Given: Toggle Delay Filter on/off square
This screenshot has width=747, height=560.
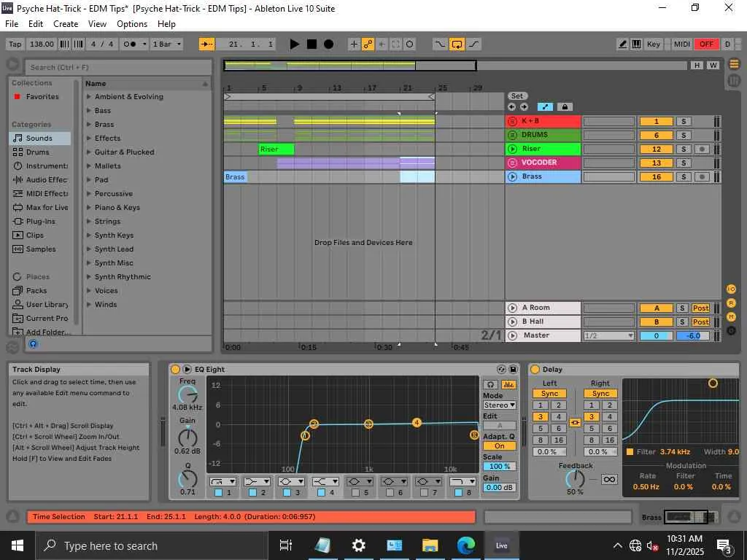Looking at the screenshot, I should coord(630,452).
